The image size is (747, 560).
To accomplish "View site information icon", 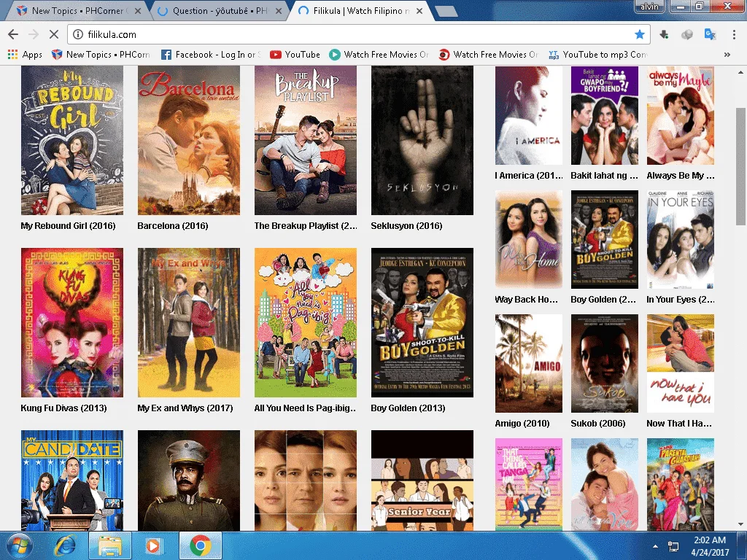I will click(78, 34).
